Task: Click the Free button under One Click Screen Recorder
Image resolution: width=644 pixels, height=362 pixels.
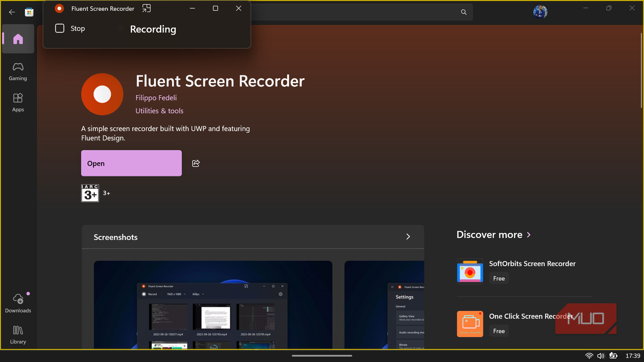Action: [x=499, y=331]
